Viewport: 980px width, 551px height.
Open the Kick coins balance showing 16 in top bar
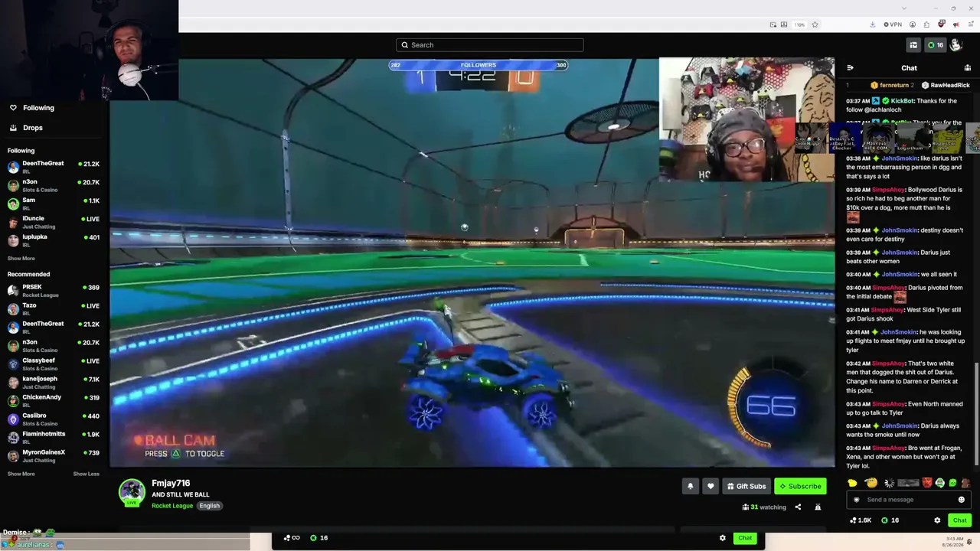[936, 45]
